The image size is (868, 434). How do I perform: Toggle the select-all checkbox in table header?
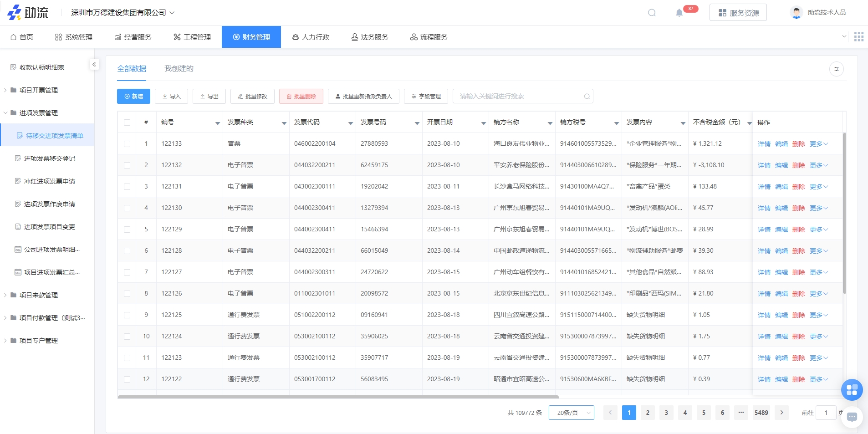coord(127,123)
